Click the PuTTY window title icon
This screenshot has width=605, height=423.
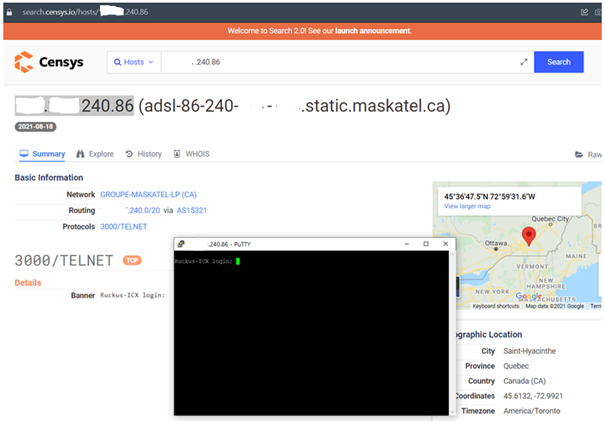point(181,244)
